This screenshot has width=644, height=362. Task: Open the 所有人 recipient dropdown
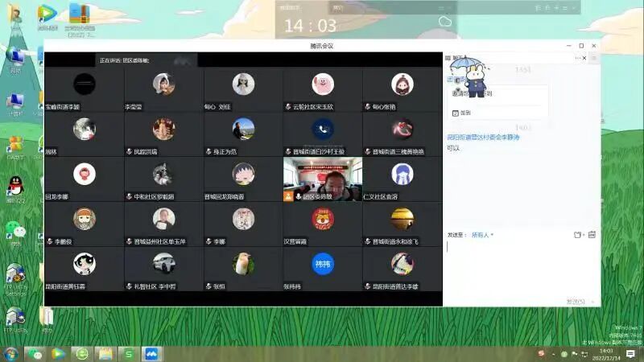(482, 235)
